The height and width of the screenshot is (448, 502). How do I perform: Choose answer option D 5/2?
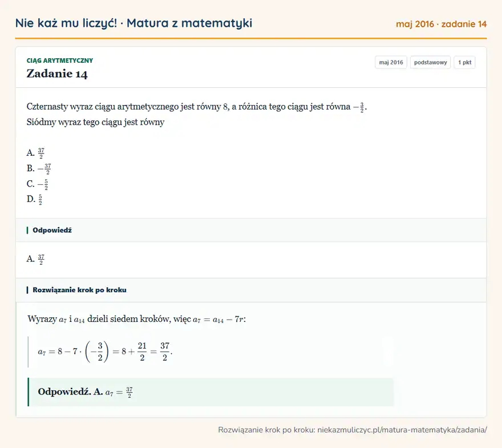[x=34, y=199]
